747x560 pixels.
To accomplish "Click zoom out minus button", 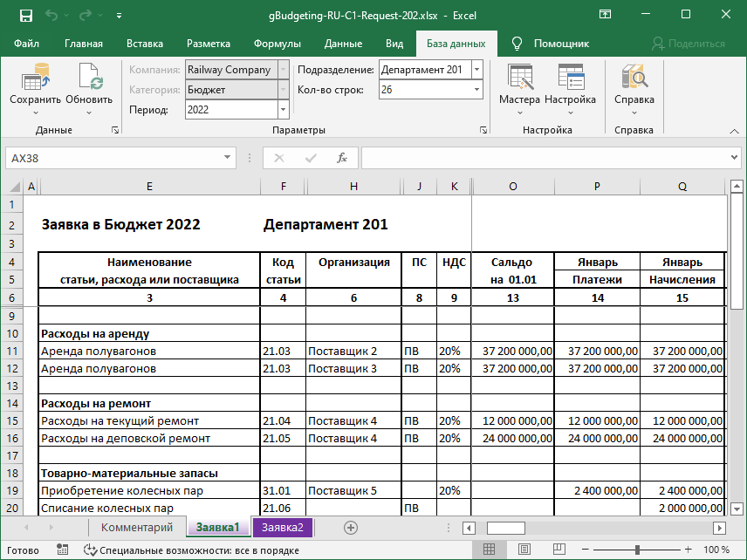I will tap(586, 550).
